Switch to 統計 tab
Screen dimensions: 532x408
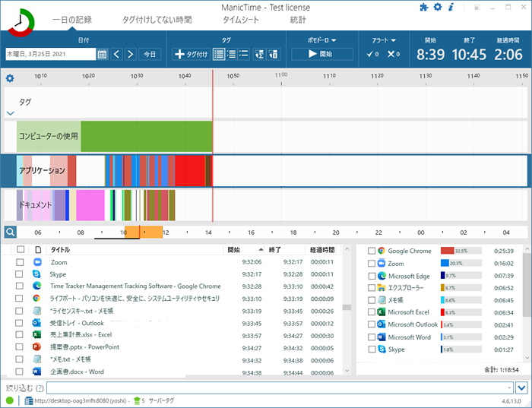pos(298,20)
